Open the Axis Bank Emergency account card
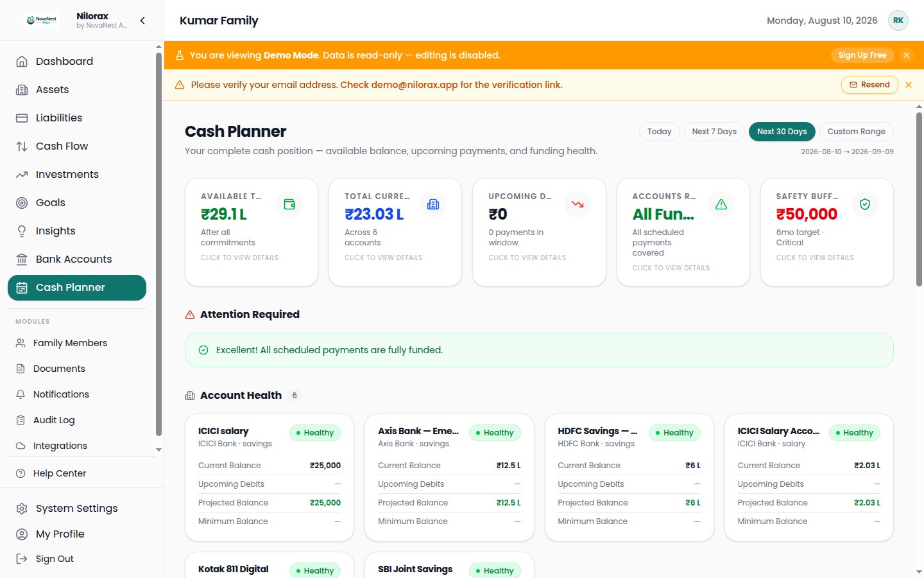Image resolution: width=924 pixels, height=578 pixels. 449,478
